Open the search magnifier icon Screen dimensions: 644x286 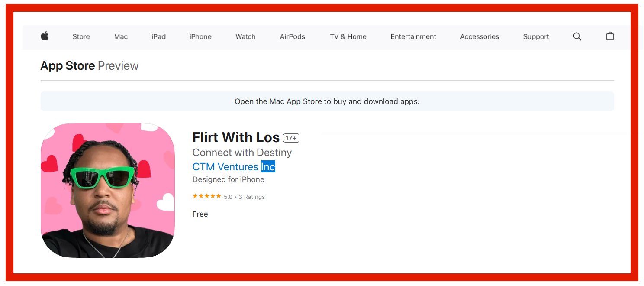577,36
